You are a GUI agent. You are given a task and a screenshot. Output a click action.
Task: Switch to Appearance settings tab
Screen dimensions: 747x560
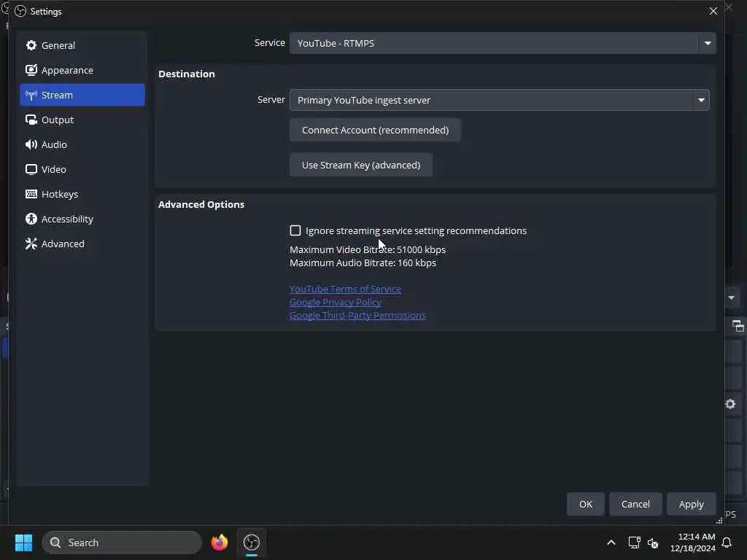pos(82,70)
